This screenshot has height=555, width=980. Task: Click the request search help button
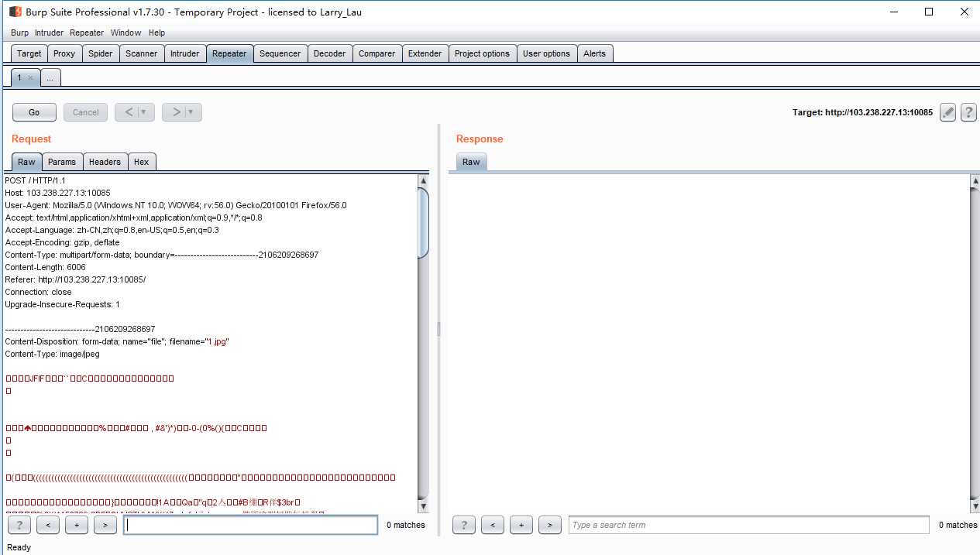click(x=19, y=525)
